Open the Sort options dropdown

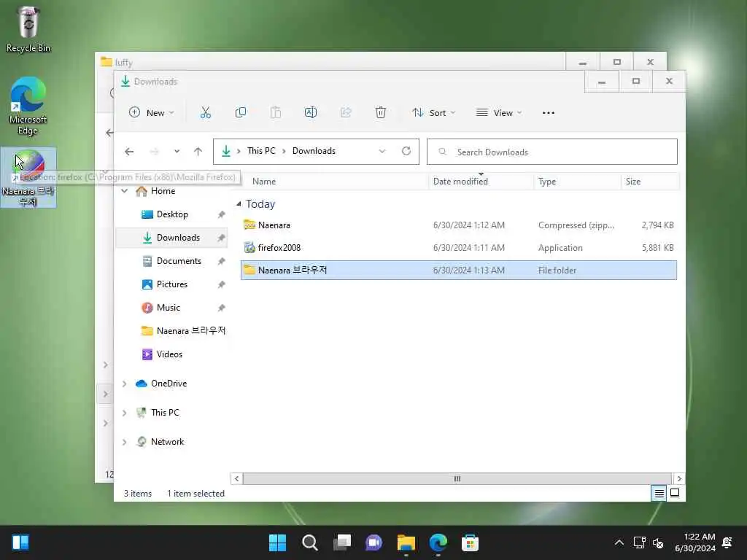[434, 113]
